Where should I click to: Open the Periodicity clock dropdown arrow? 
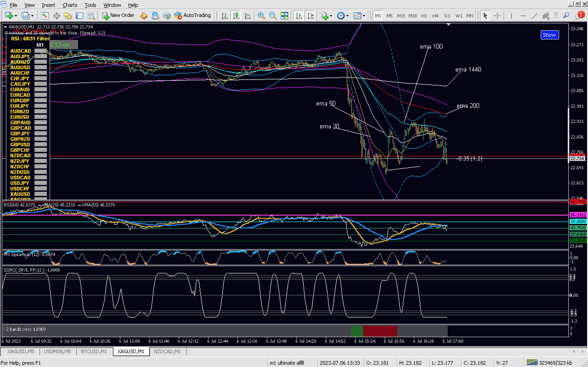348,16
